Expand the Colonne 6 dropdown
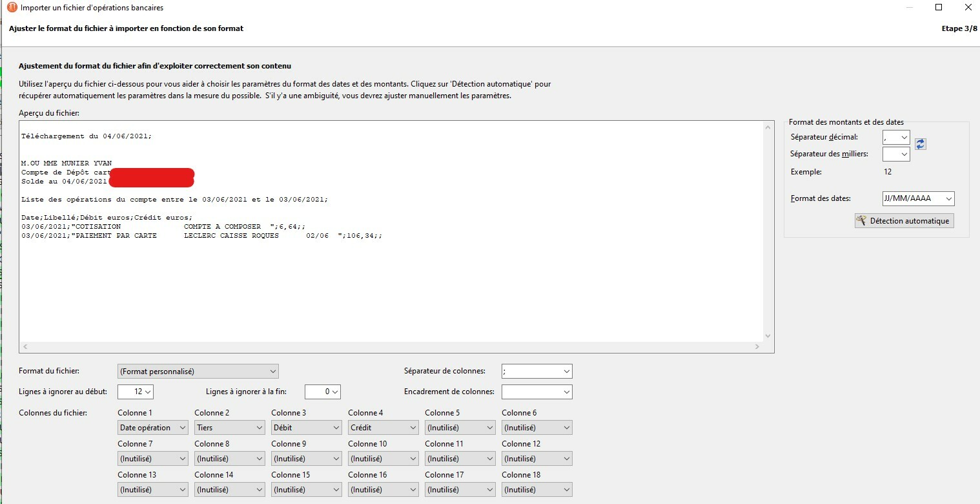 pos(537,428)
